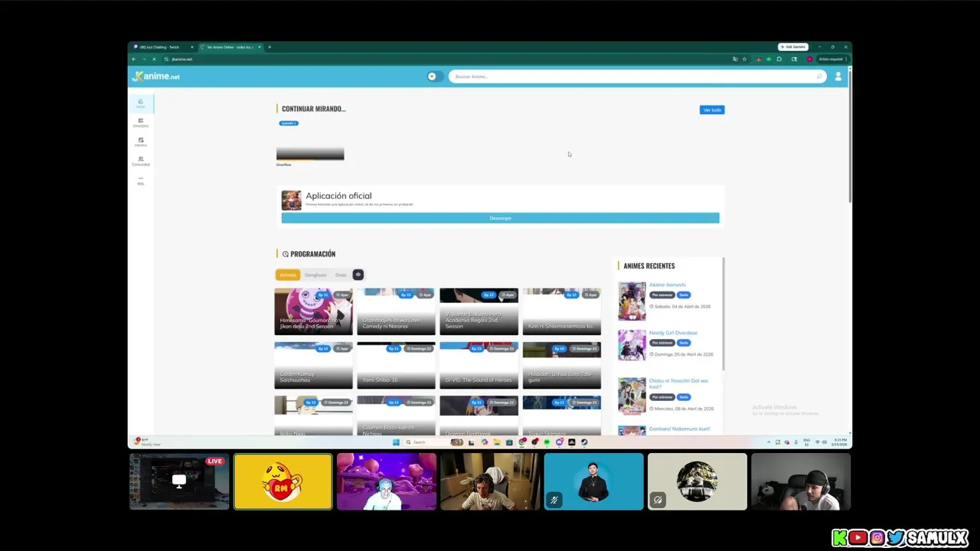The image size is (980, 551).
Task: Bookmark this page with star icon
Action: [744, 59]
